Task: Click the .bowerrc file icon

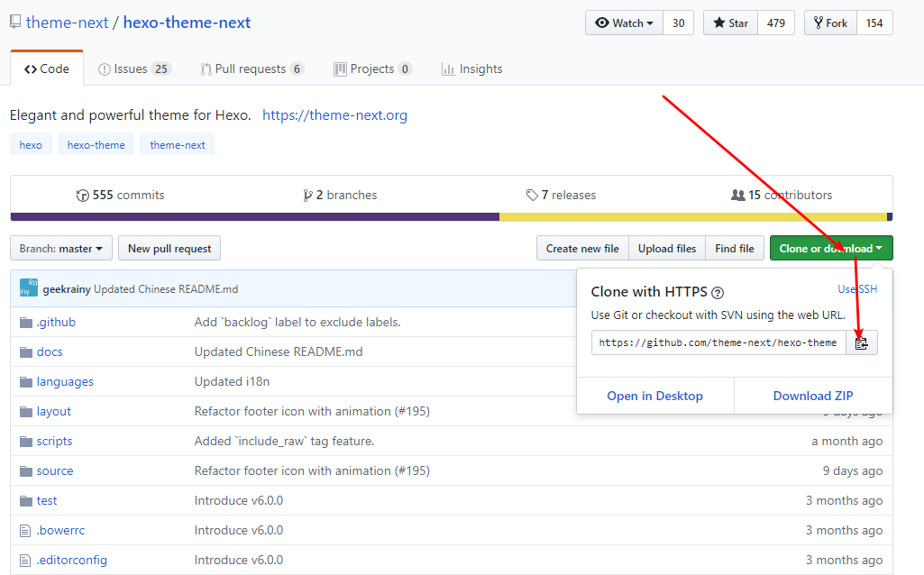Action: (x=25, y=531)
